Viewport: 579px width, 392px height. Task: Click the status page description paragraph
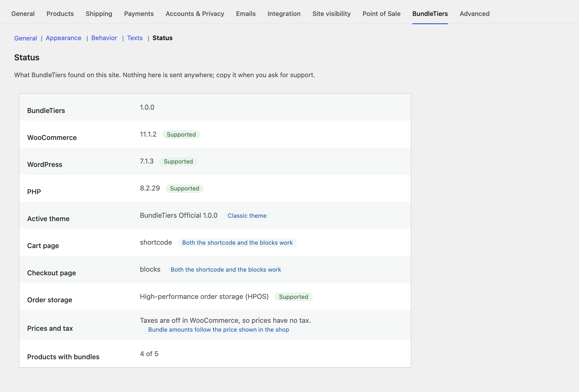tap(165, 75)
